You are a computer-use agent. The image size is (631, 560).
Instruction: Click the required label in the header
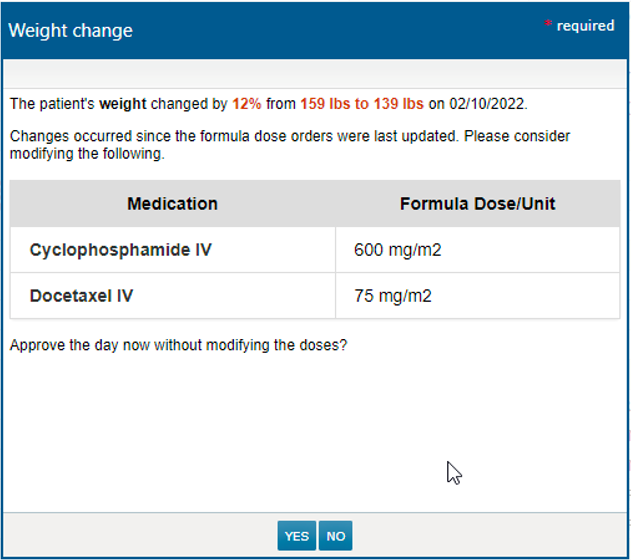tap(585, 26)
